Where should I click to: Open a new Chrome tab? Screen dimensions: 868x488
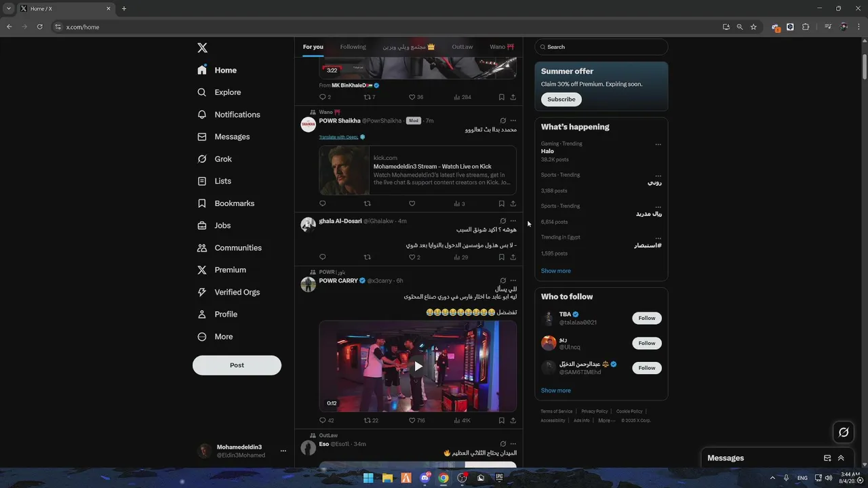tap(124, 9)
